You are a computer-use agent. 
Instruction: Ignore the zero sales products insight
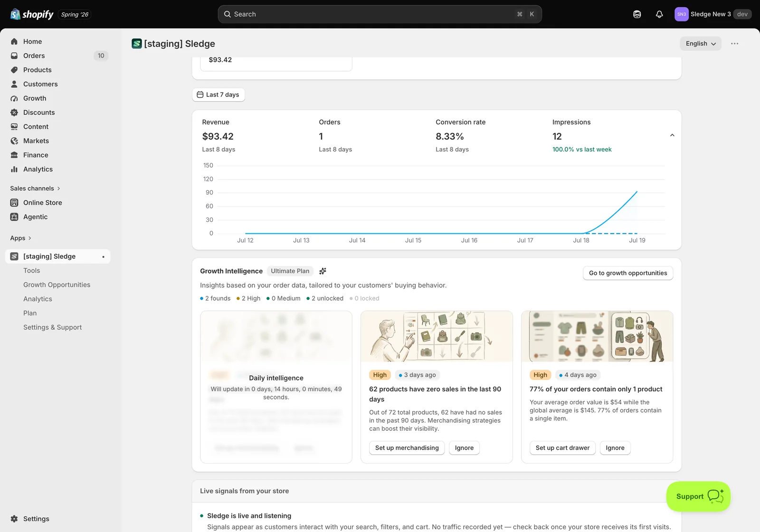464,448
